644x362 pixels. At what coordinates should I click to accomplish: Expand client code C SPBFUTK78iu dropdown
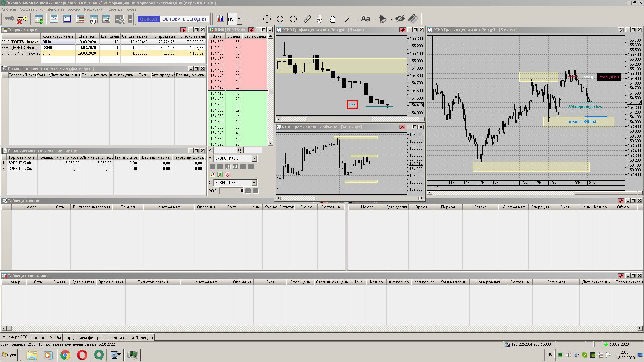coord(254,183)
